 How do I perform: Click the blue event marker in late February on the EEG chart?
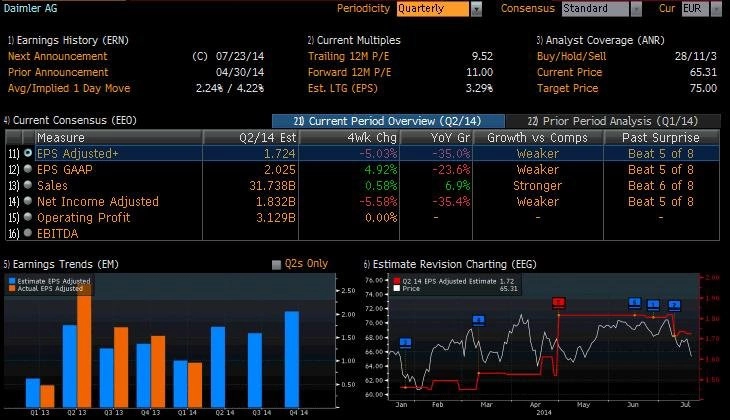click(x=478, y=320)
